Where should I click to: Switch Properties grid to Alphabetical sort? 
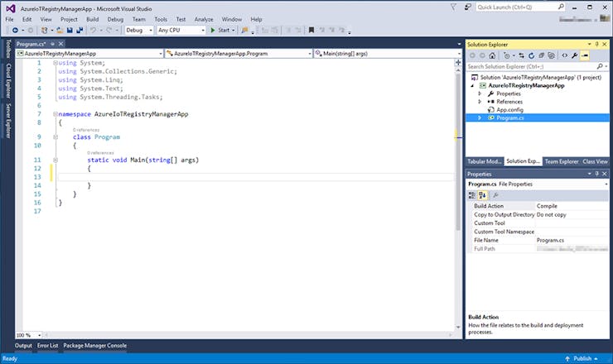pos(482,195)
